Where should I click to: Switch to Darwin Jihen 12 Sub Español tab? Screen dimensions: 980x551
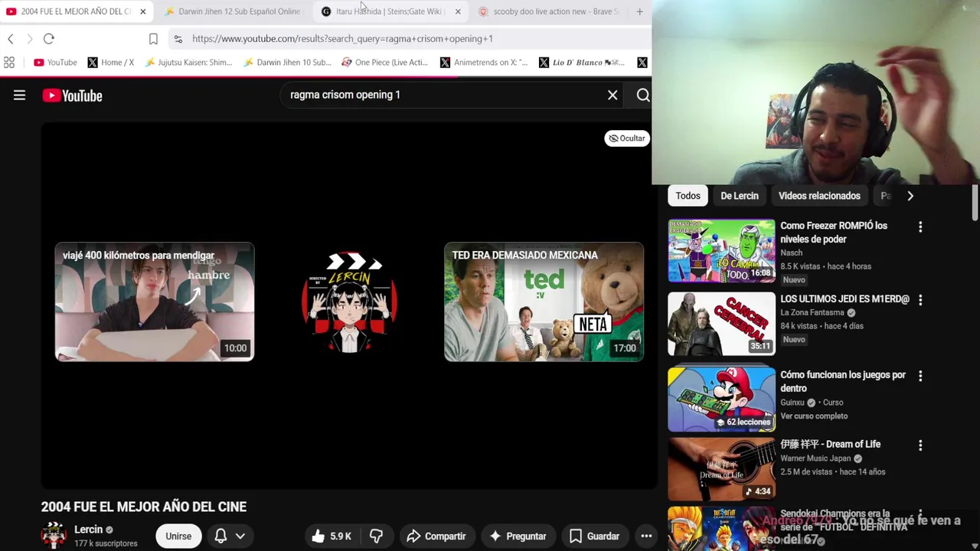tap(233, 11)
